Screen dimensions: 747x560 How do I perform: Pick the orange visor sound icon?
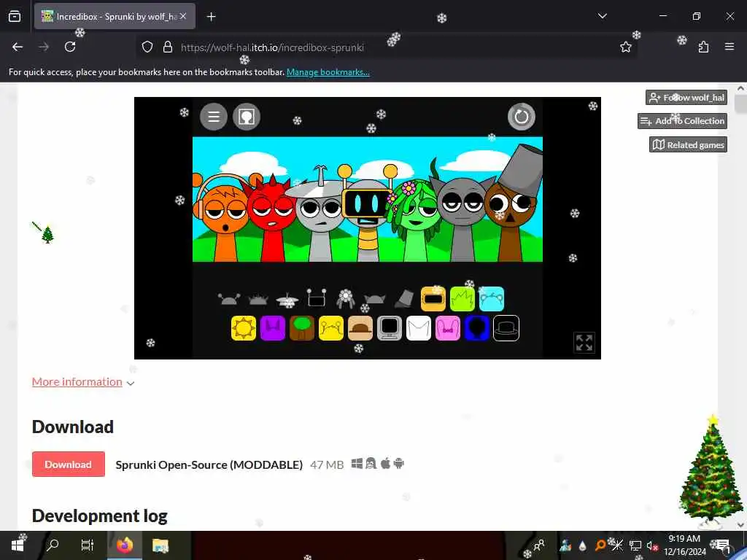[433, 298]
